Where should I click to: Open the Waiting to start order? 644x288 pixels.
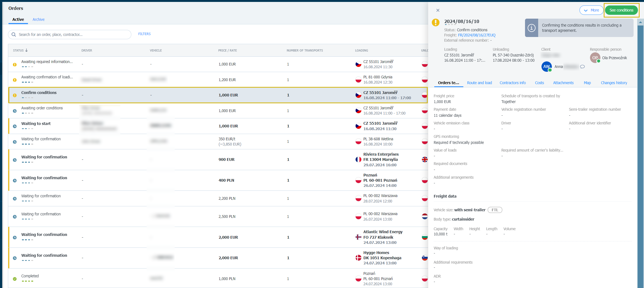click(x=218, y=126)
